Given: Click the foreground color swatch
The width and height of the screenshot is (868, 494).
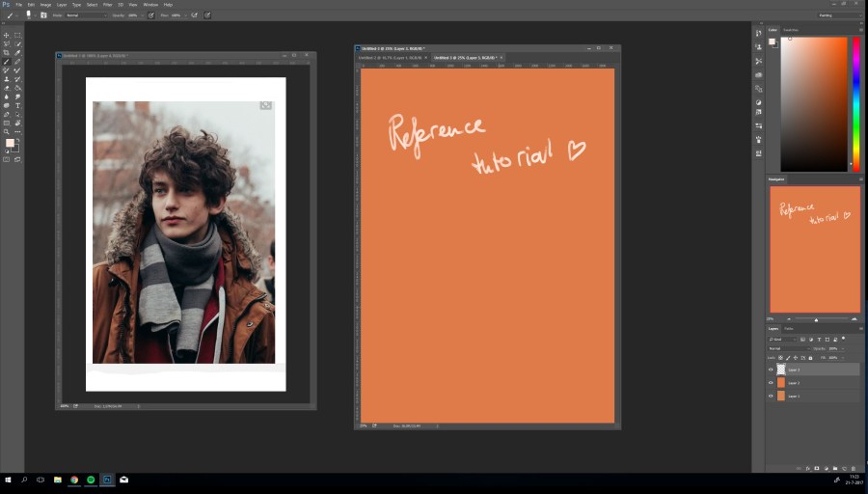Looking at the screenshot, I should pyautogui.click(x=10, y=143).
